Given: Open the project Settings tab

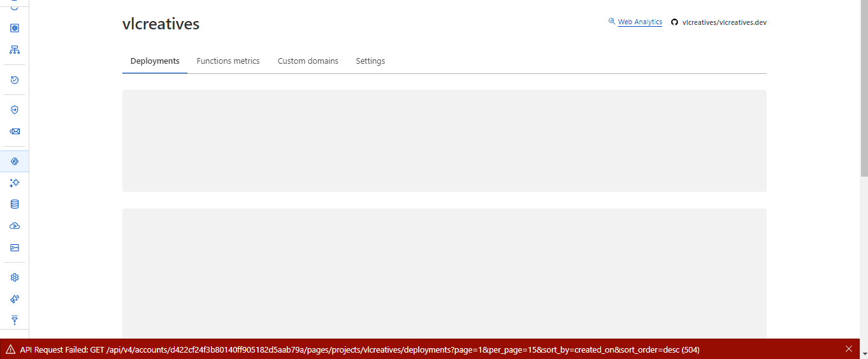Looking at the screenshot, I should 370,61.
